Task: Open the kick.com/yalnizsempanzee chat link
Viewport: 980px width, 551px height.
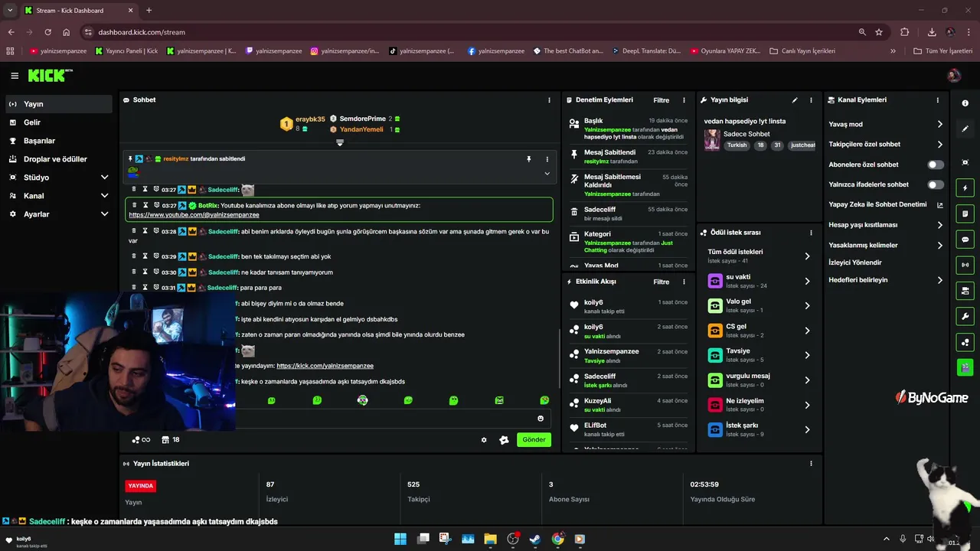Action: coord(325,366)
